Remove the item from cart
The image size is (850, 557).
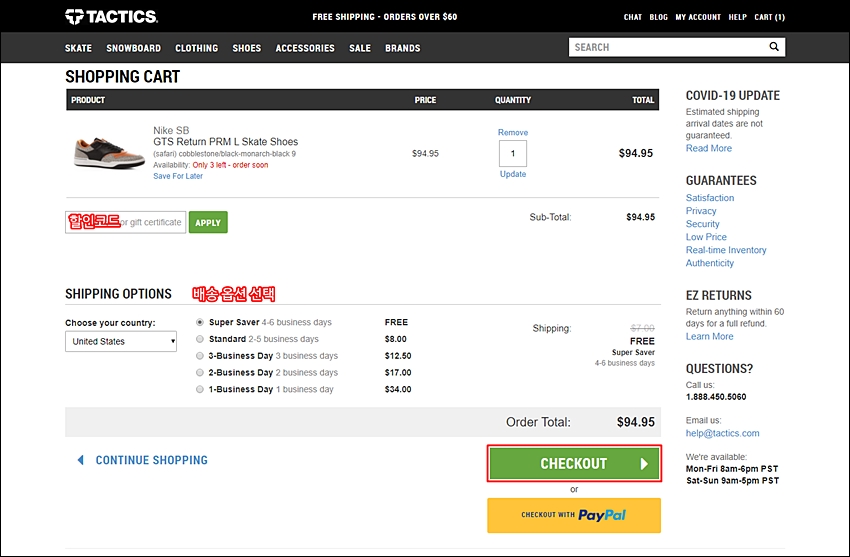(x=513, y=133)
